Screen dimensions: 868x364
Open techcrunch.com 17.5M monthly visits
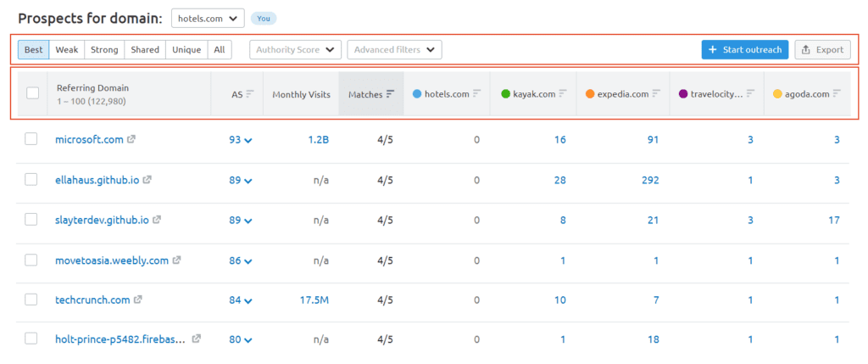click(x=314, y=300)
